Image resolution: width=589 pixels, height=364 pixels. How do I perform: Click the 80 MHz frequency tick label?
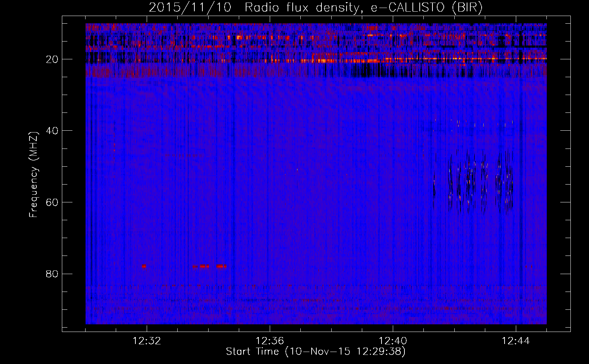pos(52,274)
